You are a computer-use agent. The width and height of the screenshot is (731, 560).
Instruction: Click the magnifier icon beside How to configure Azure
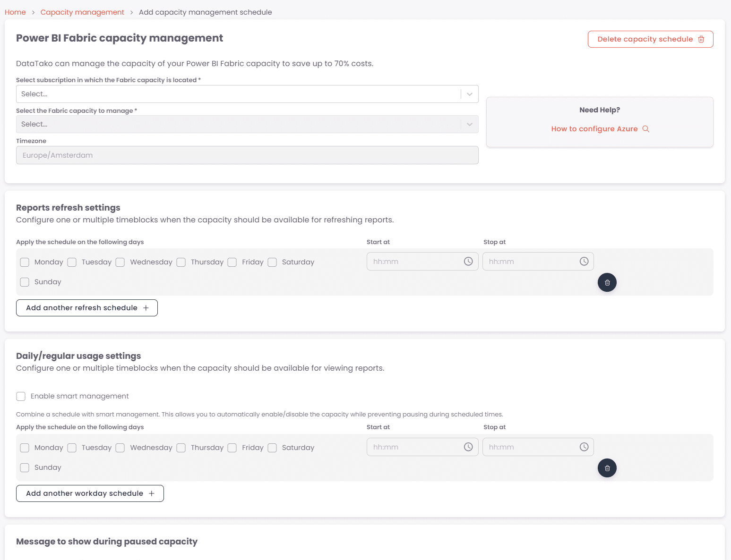coord(646,129)
